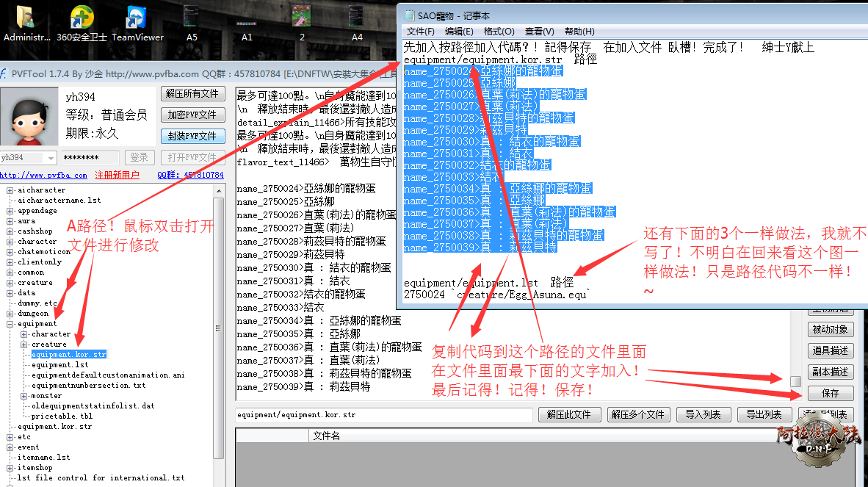
Task: Select the A4 desktop icon
Action: click(357, 18)
